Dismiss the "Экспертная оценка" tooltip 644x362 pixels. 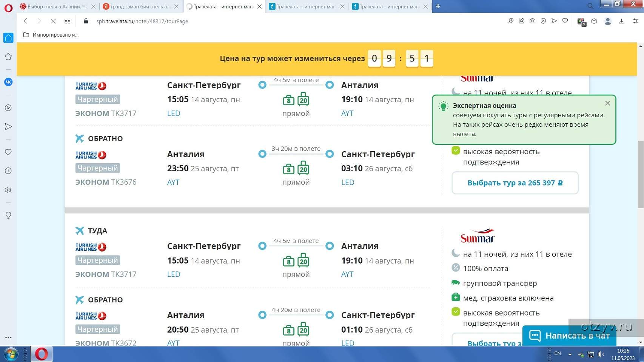607,103
